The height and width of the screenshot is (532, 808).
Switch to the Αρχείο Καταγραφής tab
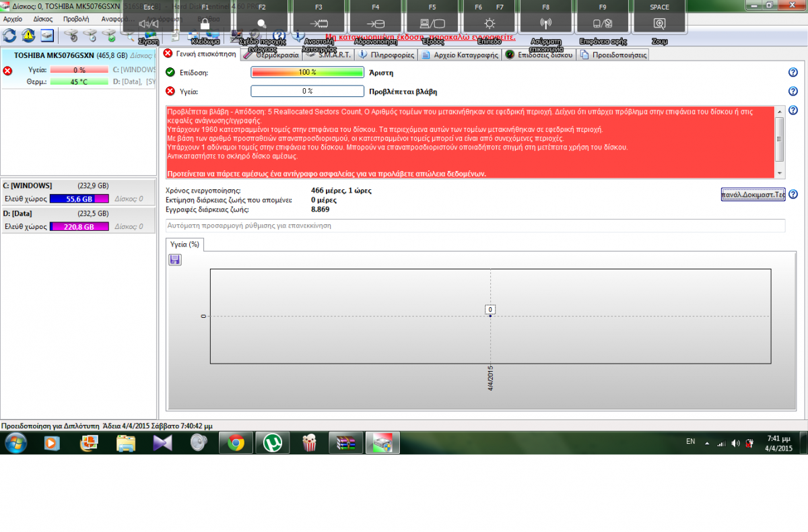[x=460, y=55]
